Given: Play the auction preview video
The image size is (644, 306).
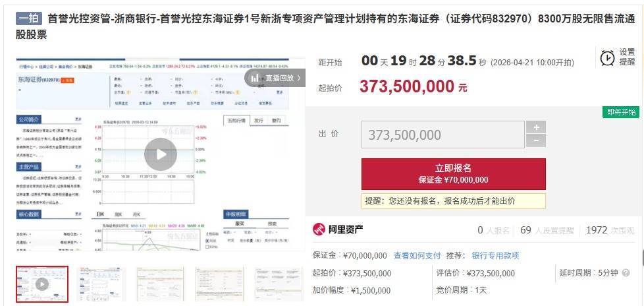Looking at the screenshot, I should (x=161, y=154).
